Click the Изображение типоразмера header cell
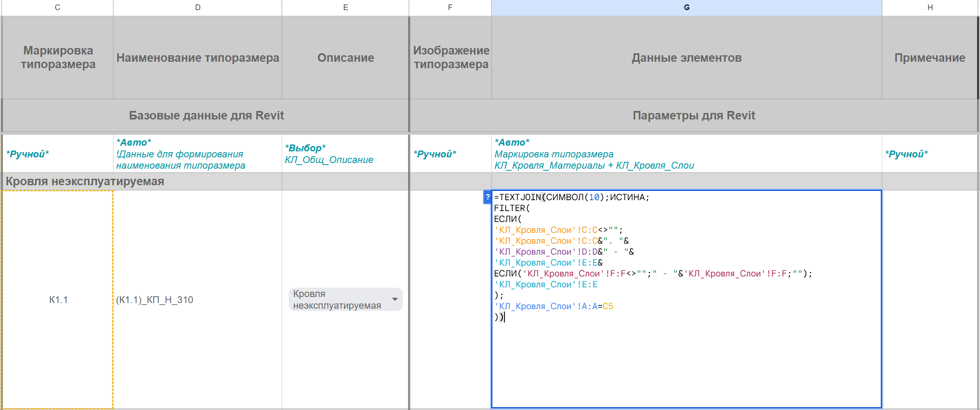 point(450,57)
